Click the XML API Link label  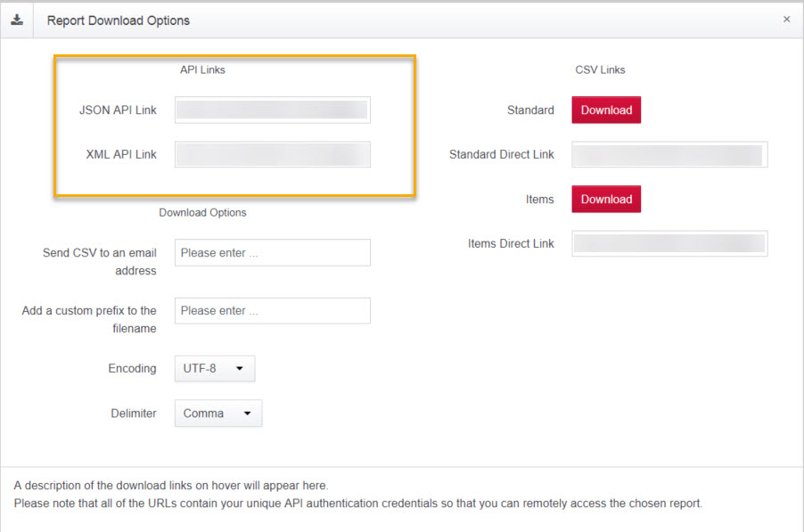[121, 154]
